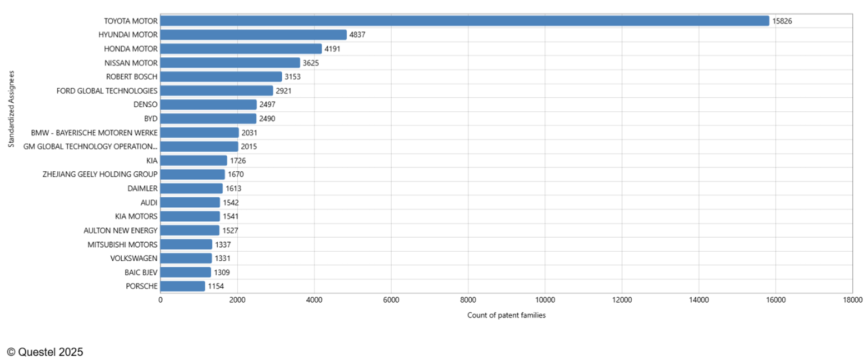Image resolution: width=868 pixels, height=359 pixels.
Task: Select the AUDI bar
Action: [x=190, y=202]
